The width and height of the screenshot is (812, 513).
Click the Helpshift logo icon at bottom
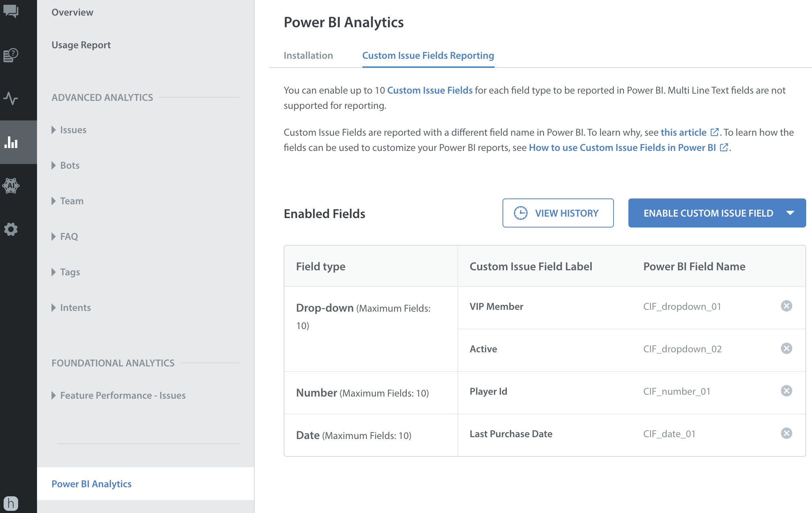(x=11, y=503)
